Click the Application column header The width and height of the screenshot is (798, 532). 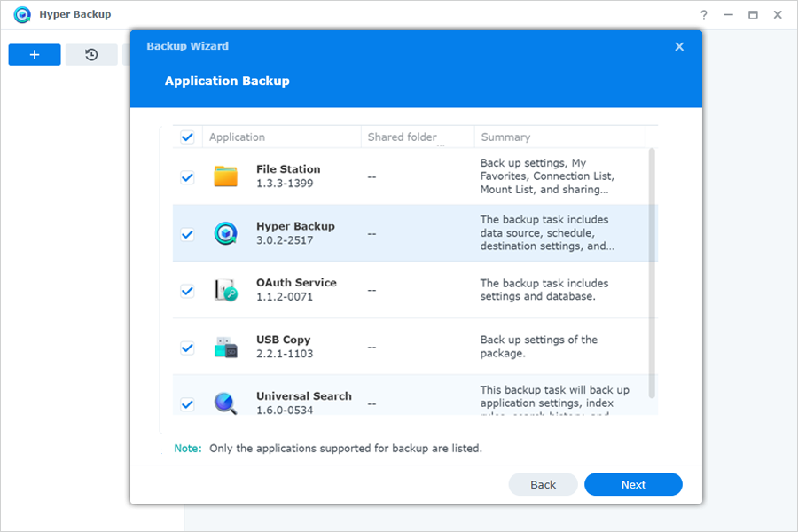coord(281,137)
